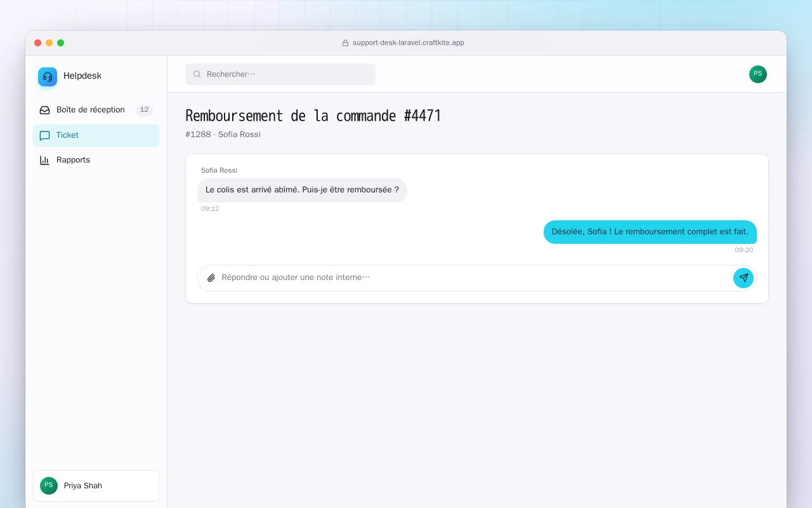This screenshot has width=812, height=508.
Task: Click the bar chart icon beside Rapports
Action: (x=44, y=160)
